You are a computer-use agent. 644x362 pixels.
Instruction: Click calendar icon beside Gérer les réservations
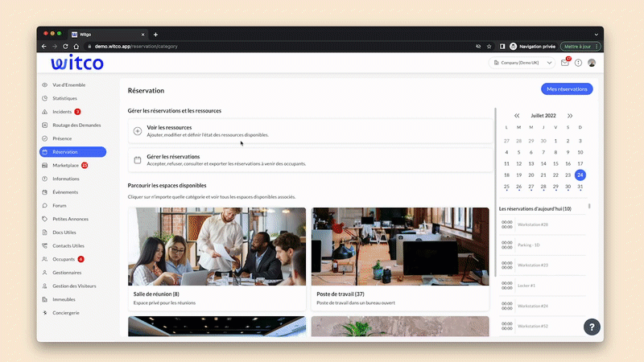(138, 160)
